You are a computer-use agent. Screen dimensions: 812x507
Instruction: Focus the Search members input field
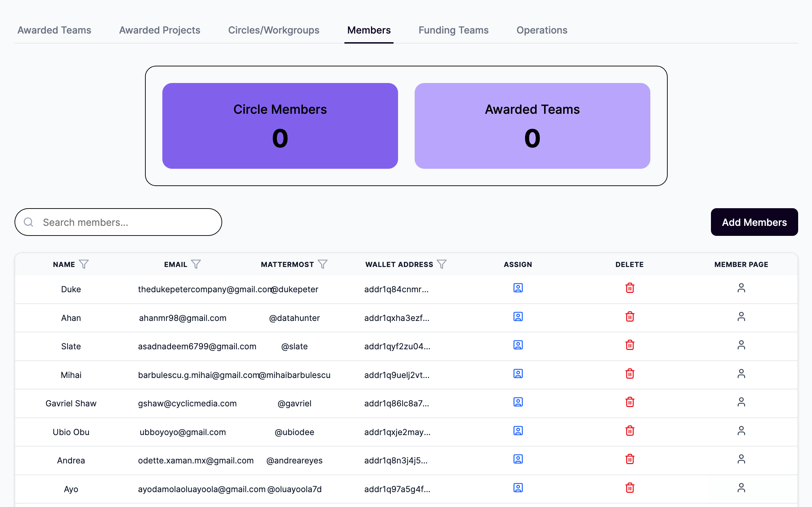tap(118, 222)
